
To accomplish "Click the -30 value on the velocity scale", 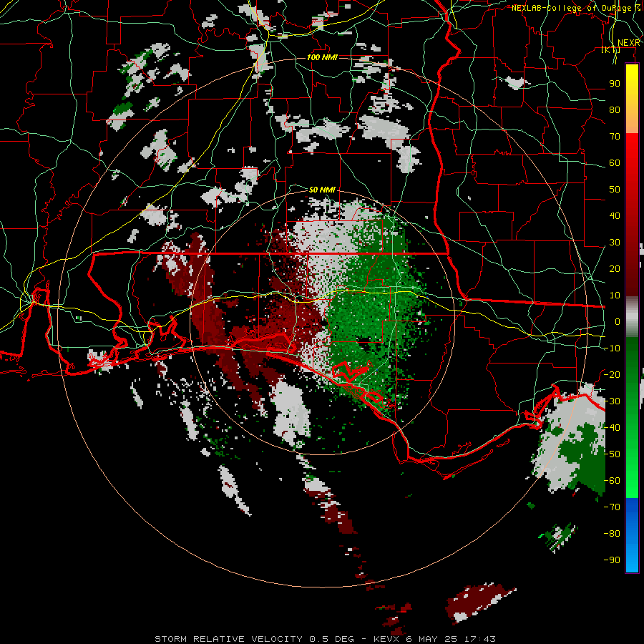I will tap(612, 401).
